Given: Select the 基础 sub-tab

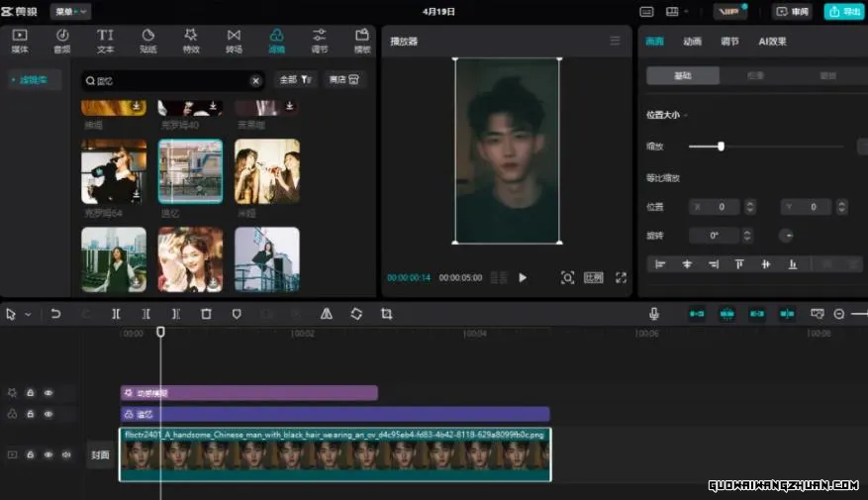Looking at the screenshot, I should tap(683, 75).
